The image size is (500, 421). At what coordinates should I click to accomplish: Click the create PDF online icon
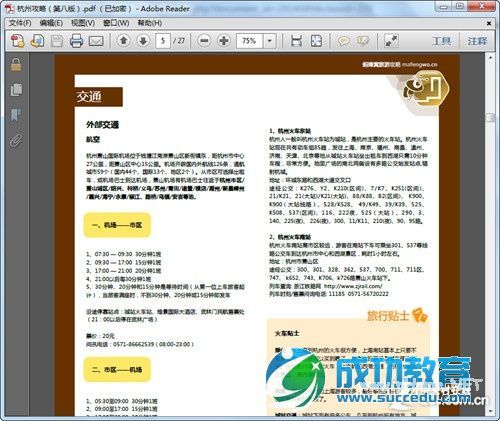[18, 41]
